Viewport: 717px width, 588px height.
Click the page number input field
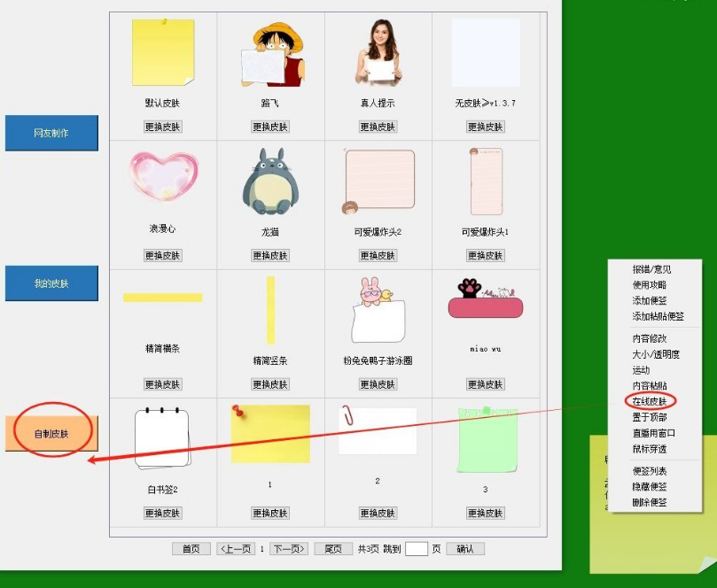tap(416, 549)
